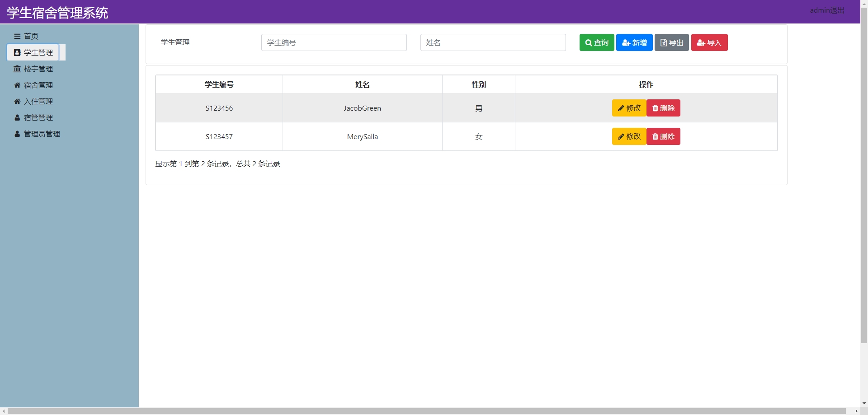Viewport: 868px width, 415px height.
Task: Focus the 姓名 search field
Action: (x=493, y=42)
